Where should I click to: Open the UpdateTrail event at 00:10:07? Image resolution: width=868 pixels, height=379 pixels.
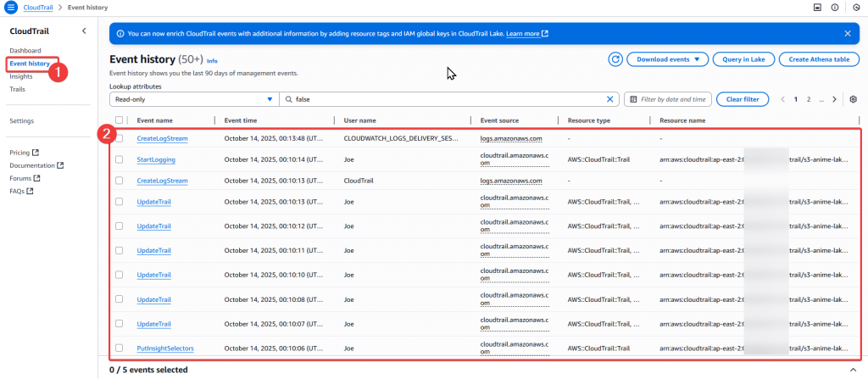coord(154,324)
